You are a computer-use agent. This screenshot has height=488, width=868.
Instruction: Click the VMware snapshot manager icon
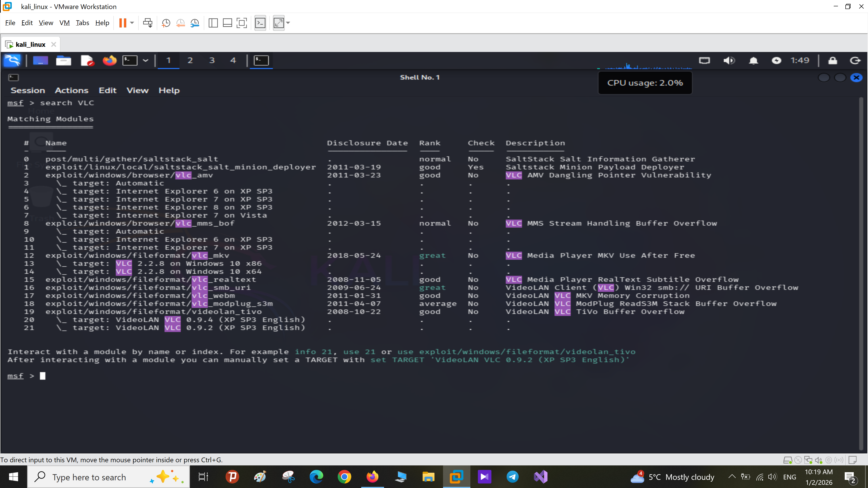(195, 23)
